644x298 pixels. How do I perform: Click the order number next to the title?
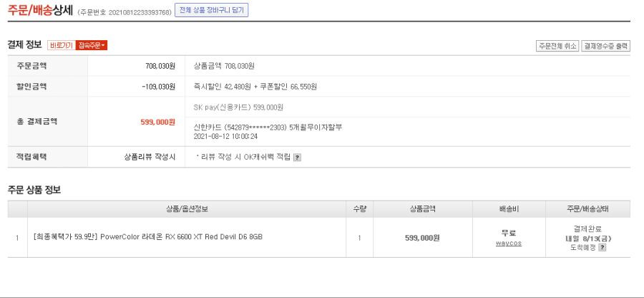(125, 12)
